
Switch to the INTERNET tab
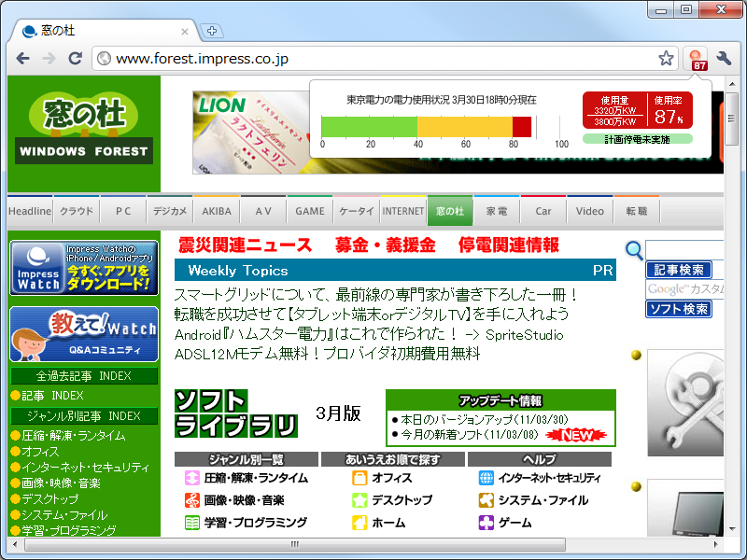click(404, 210)
